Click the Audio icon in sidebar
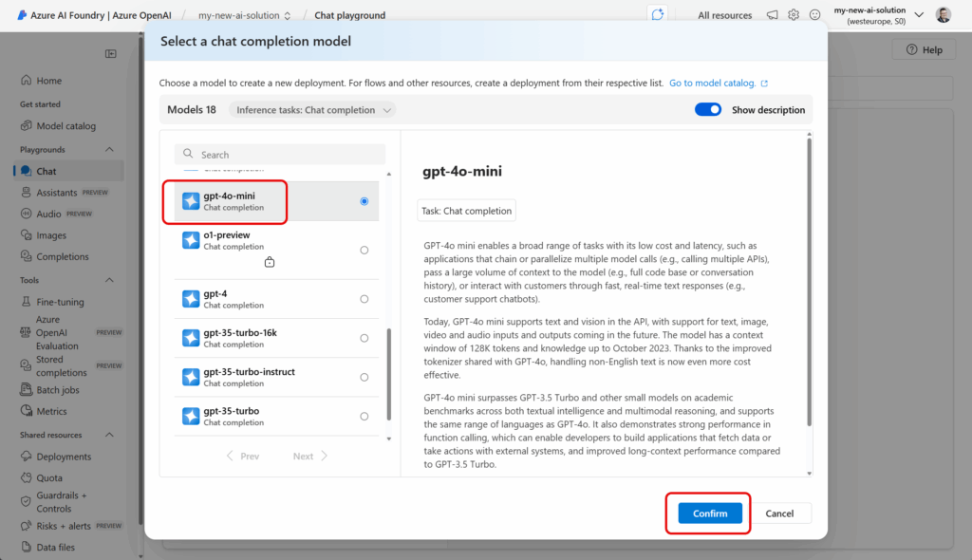Image resolution: width=972 pixels, height=560 pixels. click(26, 214)
